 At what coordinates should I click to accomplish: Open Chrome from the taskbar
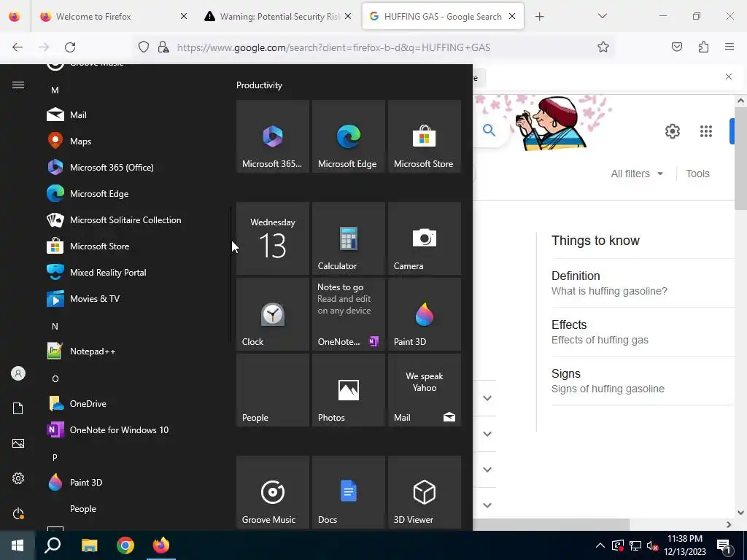pos(125,545)
